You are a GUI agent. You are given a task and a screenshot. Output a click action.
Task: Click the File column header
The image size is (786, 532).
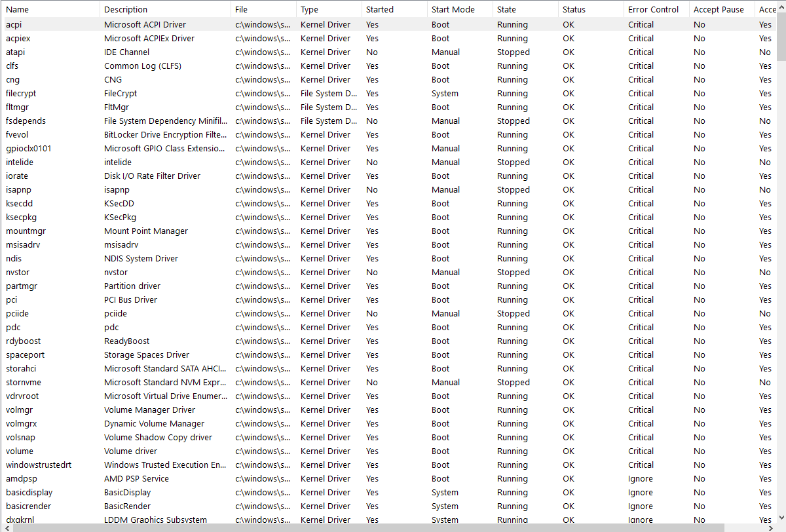263,9
